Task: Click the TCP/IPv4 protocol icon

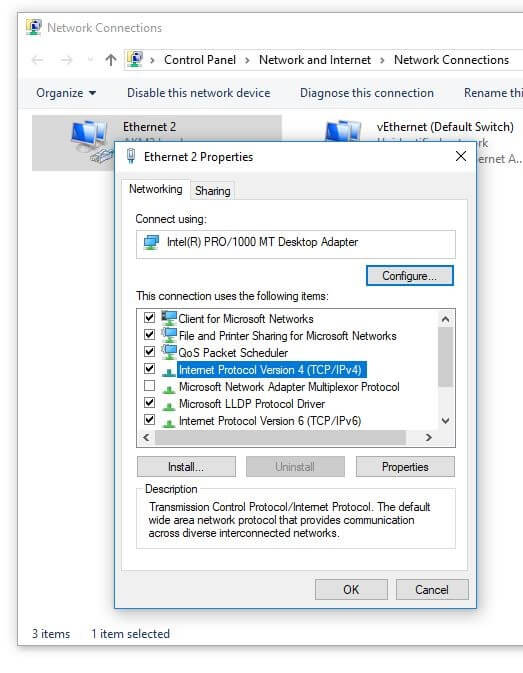Action: coord(169,372)
